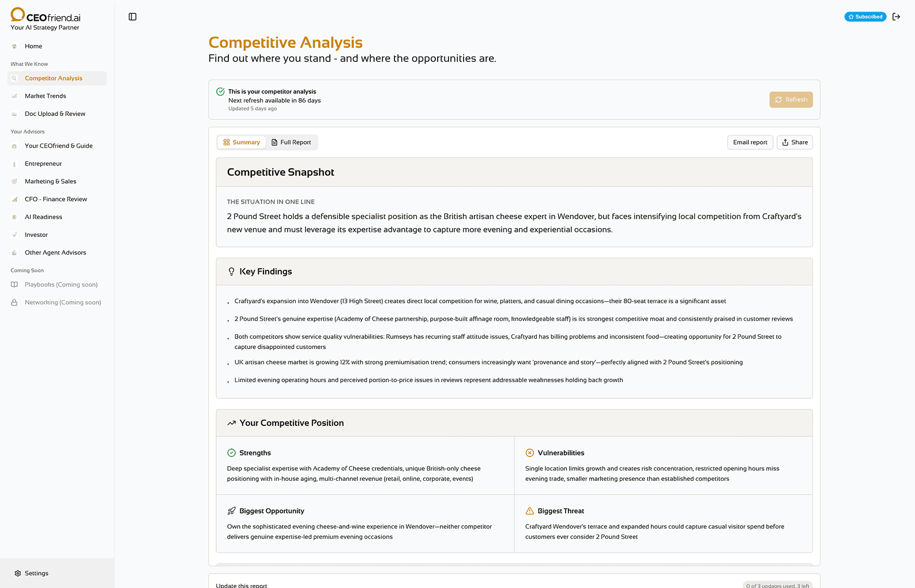
Task: Click the Strengths heading text
Action: pyautogui.click(x=255, y=453)
